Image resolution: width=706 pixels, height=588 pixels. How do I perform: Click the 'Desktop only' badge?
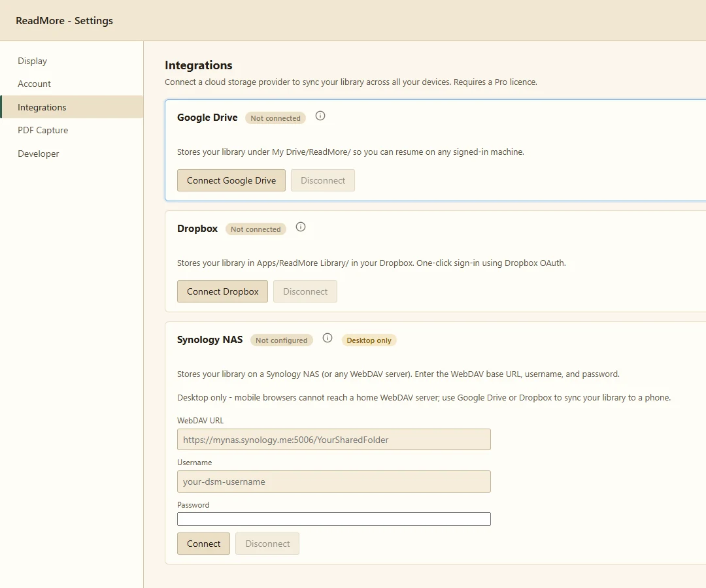(369, 340)
